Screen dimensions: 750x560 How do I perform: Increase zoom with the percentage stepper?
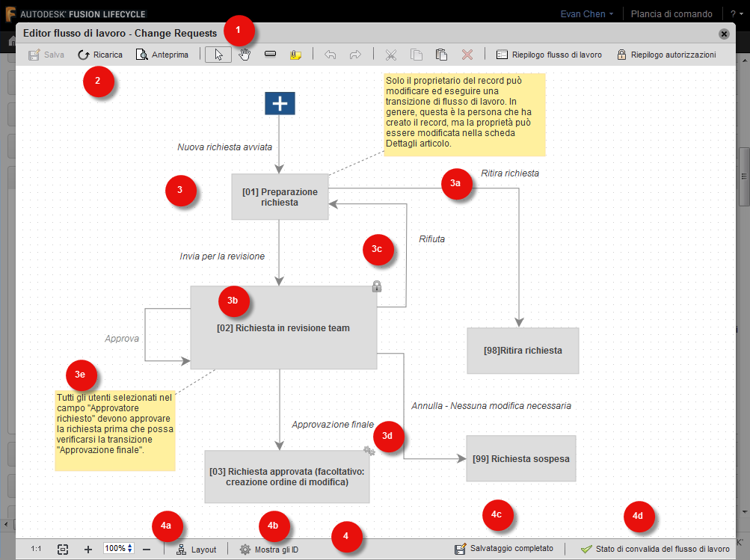tap(129, 544)
